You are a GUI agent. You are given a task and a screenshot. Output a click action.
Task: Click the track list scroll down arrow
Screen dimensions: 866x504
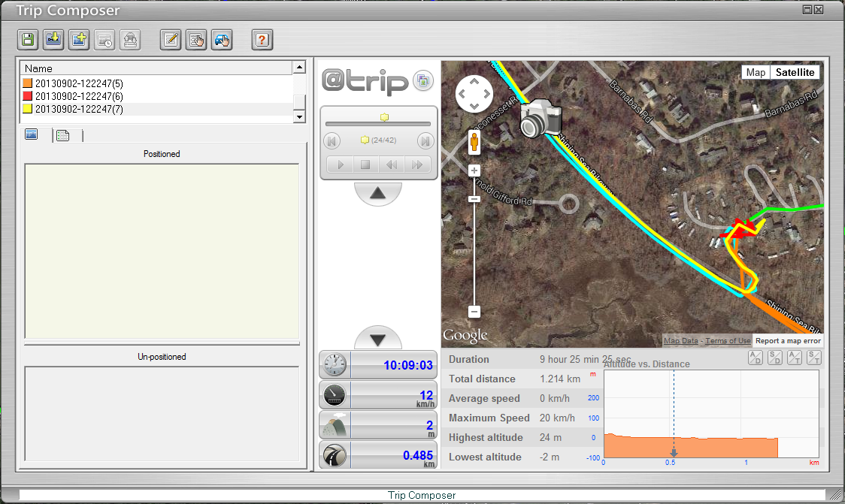pos(299,116)
